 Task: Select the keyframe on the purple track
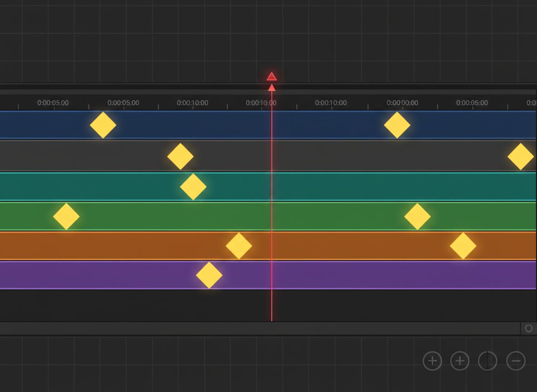click(209, 275)
